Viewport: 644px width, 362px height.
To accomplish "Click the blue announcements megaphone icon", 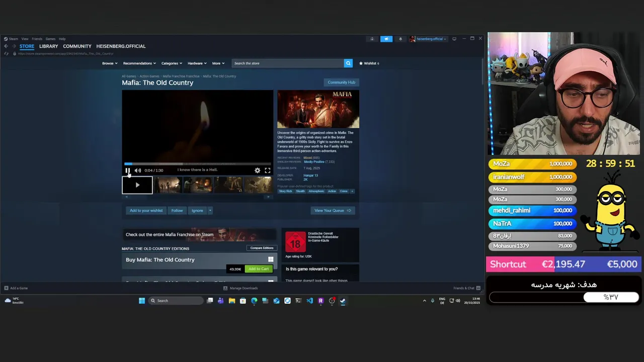I will tap(386, 39).
